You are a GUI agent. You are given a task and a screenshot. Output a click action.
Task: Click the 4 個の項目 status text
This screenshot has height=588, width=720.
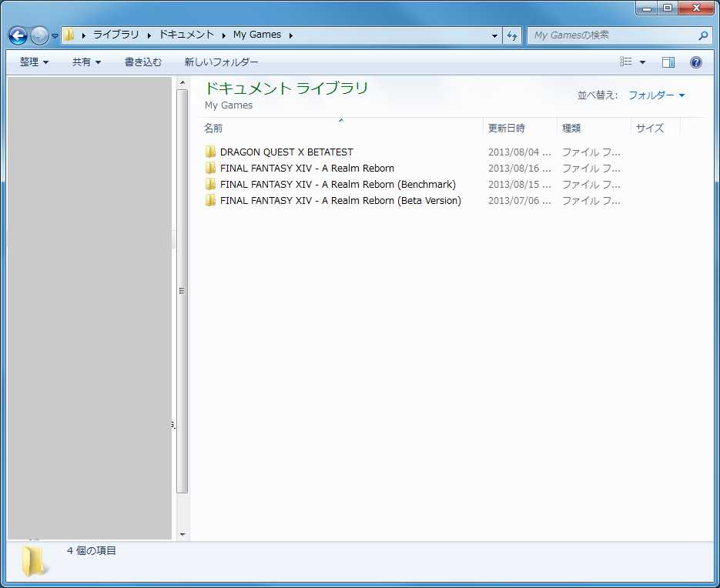click(x=92, y=550)
